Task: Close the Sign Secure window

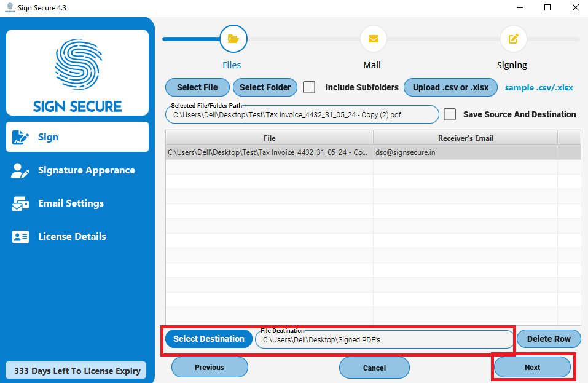Action: [x=576, y=7]
